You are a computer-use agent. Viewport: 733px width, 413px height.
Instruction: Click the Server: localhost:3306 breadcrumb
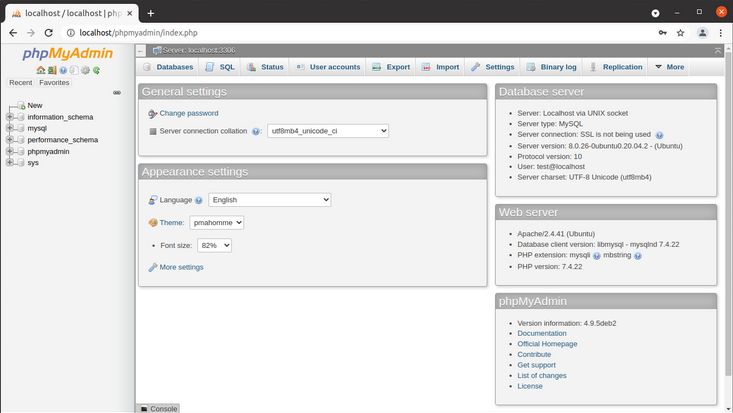199,50
